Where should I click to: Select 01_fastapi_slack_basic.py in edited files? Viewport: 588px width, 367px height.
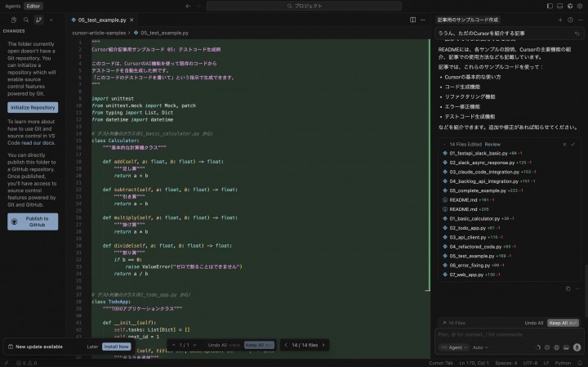click(x=479, y=153)
